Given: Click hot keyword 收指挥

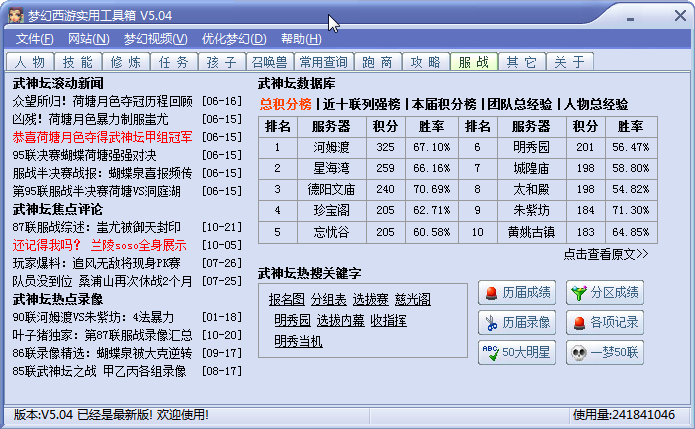Looking at the screenshot, I should [x=389, y=320].
